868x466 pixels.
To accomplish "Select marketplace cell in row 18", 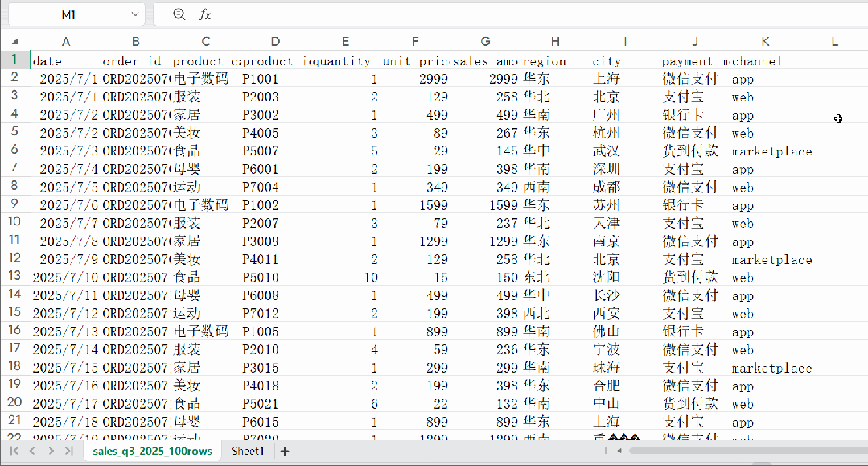I will 764,368.
